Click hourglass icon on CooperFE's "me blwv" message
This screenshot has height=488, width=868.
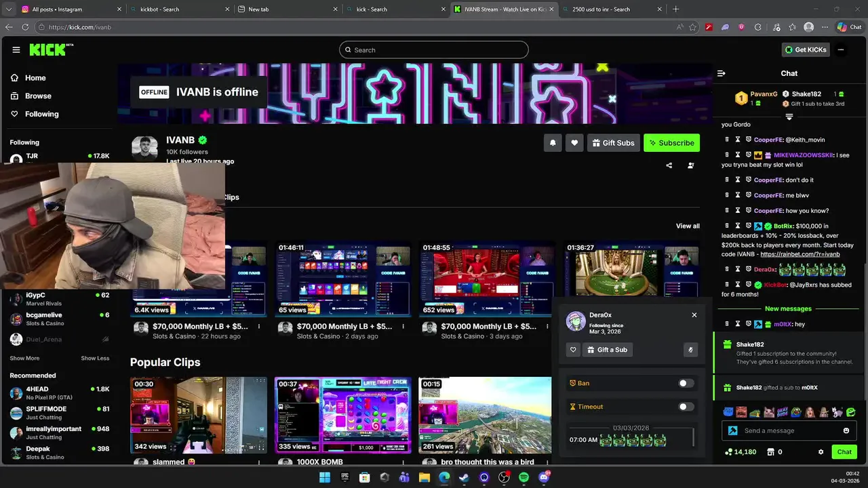pos(738,195)
